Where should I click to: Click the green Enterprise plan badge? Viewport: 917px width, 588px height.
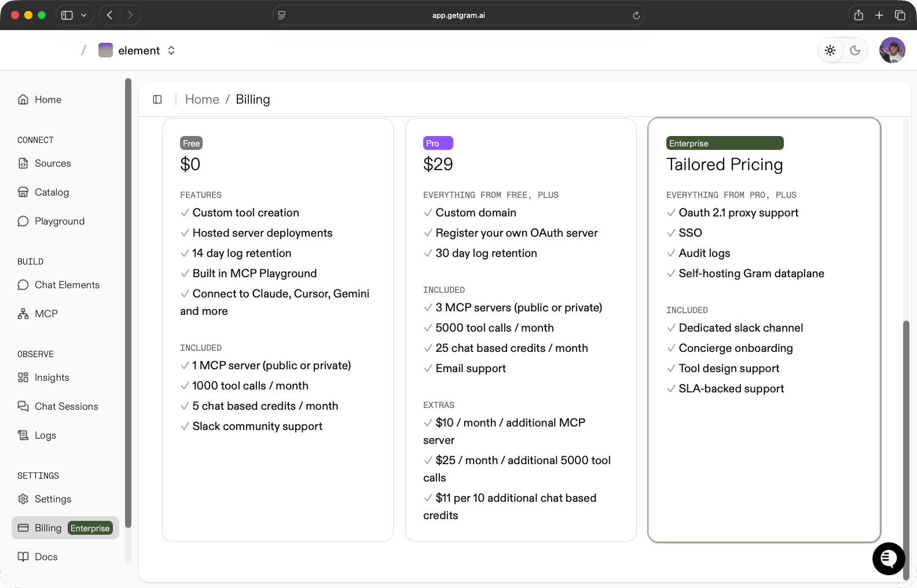(724, 143)
